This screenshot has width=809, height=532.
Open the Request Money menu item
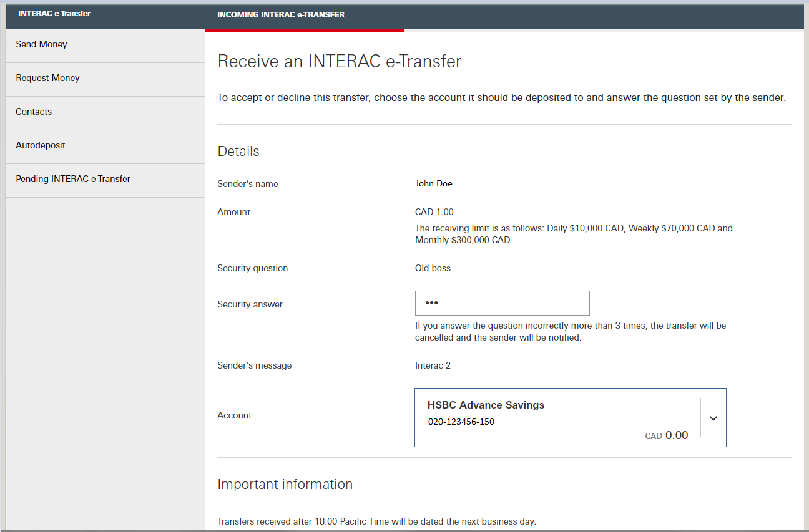[105, 79]
